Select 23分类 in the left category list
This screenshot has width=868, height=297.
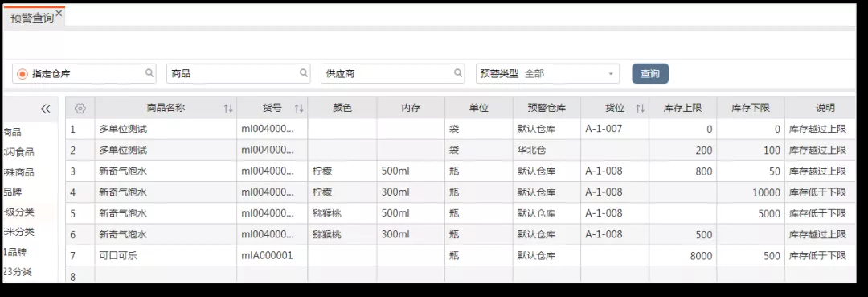18,271
